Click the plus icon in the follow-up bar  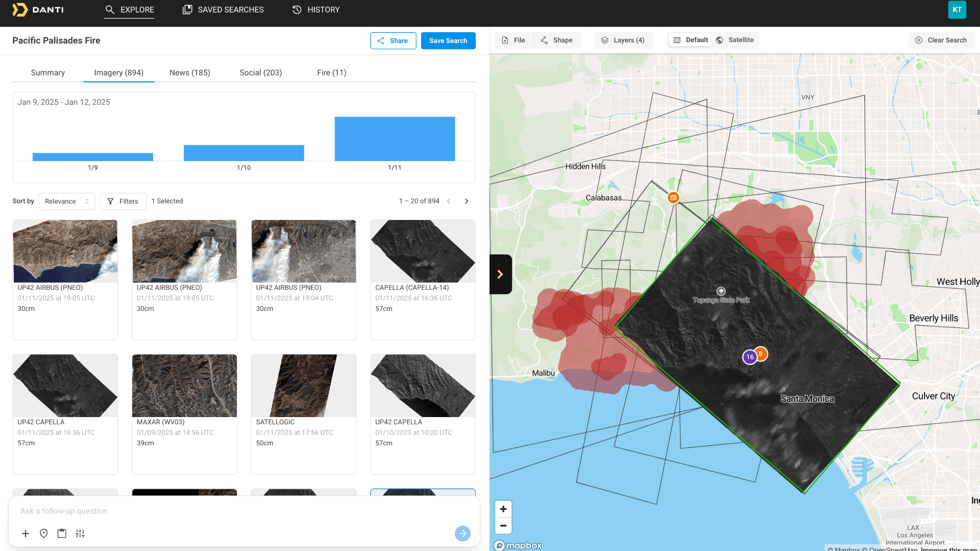[25, 533]
